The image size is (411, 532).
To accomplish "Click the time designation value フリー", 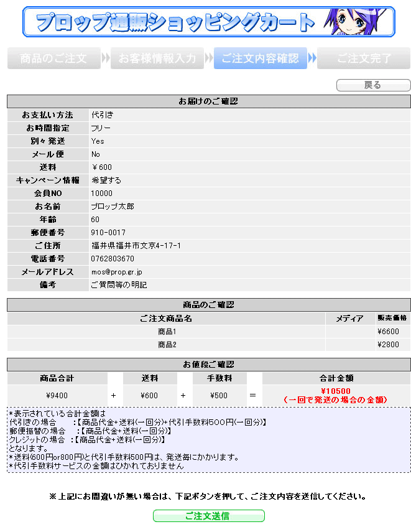I will 101,128.
